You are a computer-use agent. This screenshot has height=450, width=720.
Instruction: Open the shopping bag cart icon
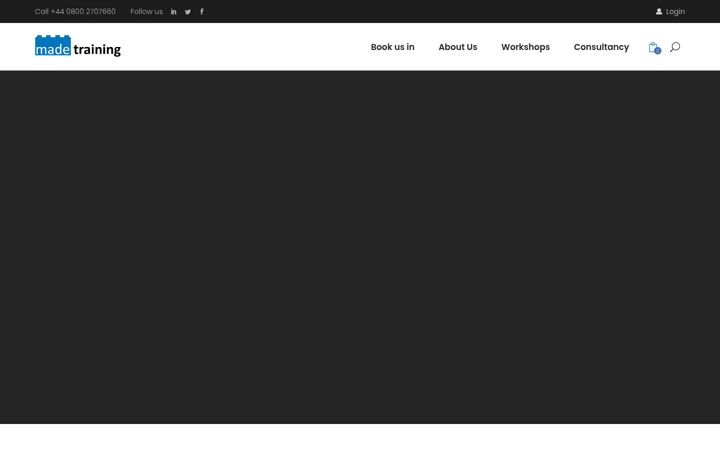[x=654, y=48]
